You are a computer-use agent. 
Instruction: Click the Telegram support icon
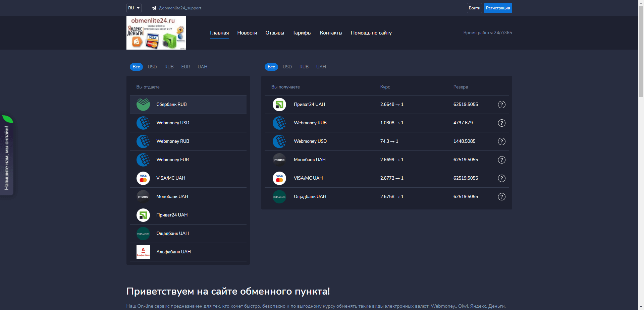pyautogui.click(x=154, y=8)
